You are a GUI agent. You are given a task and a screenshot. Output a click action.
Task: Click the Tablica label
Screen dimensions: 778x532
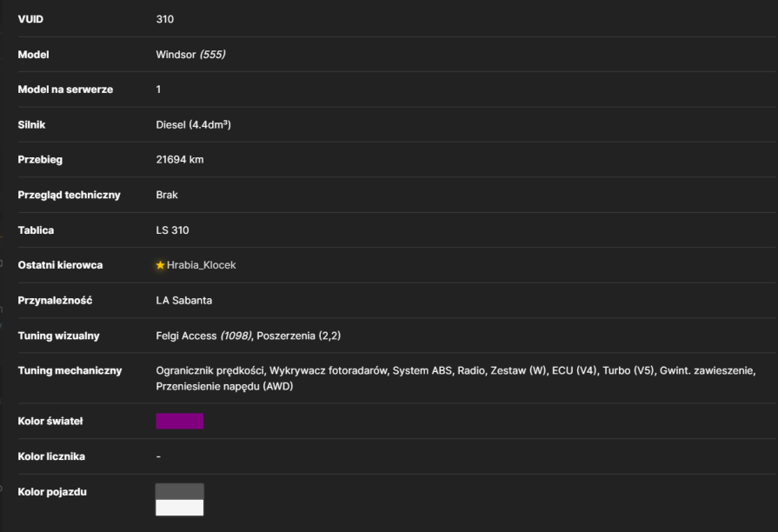(36, 230)
